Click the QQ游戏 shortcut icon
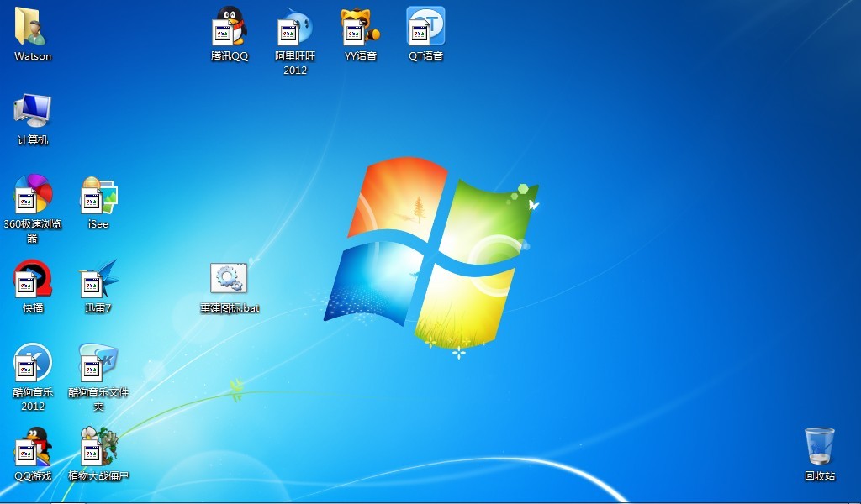 pos(33,446)
